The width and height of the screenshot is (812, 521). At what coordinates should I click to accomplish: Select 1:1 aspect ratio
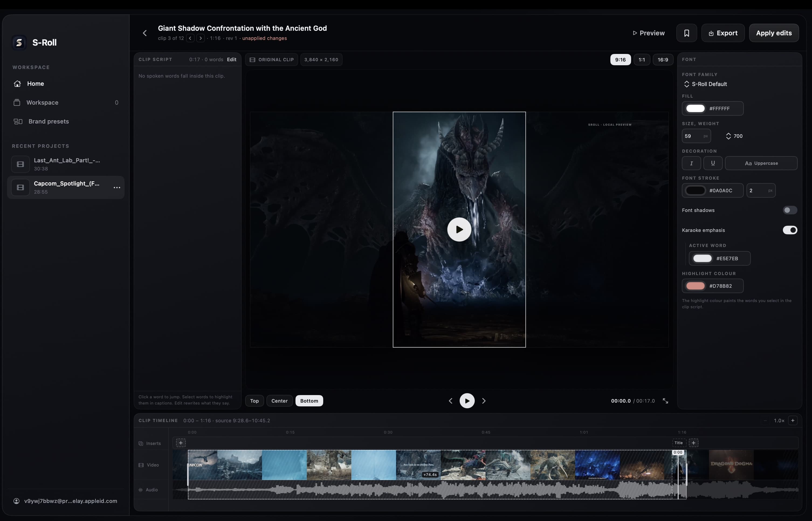(x=642, y=60)
